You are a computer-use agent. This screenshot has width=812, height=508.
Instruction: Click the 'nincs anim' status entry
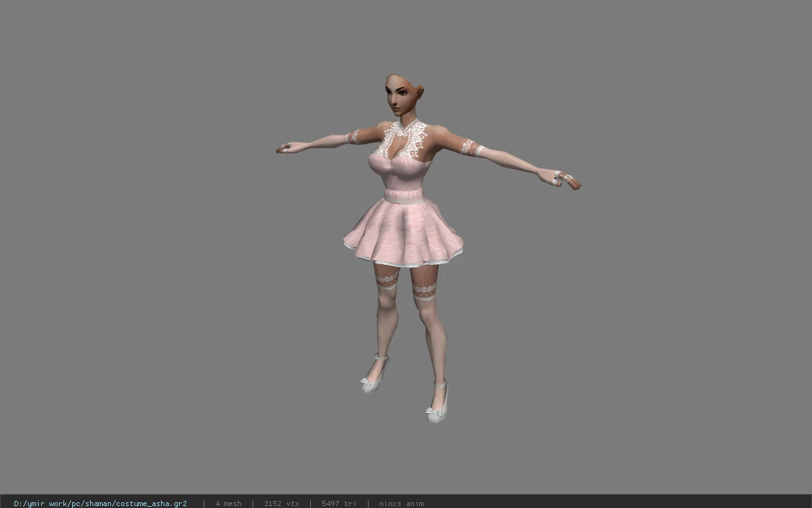coord(402,504)
